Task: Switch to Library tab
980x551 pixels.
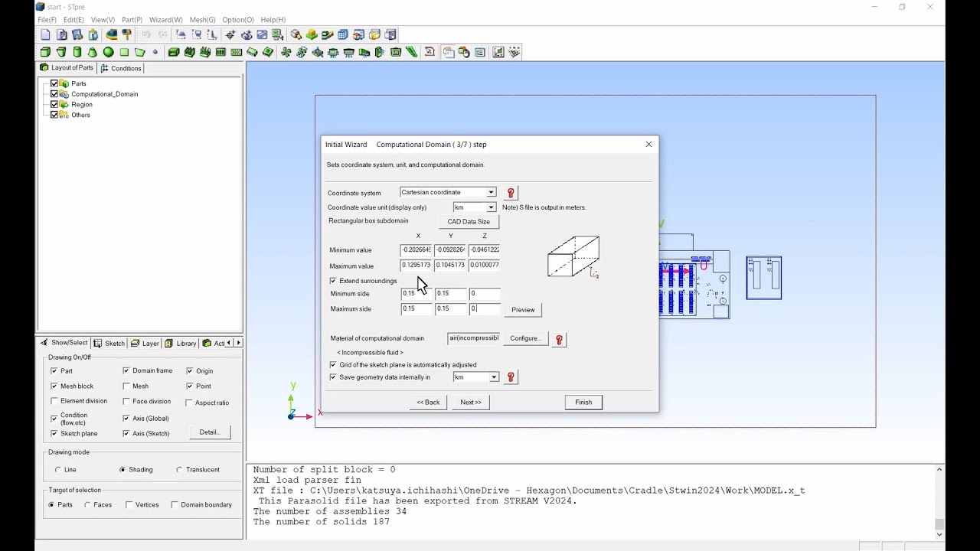Action: [181, 343]
